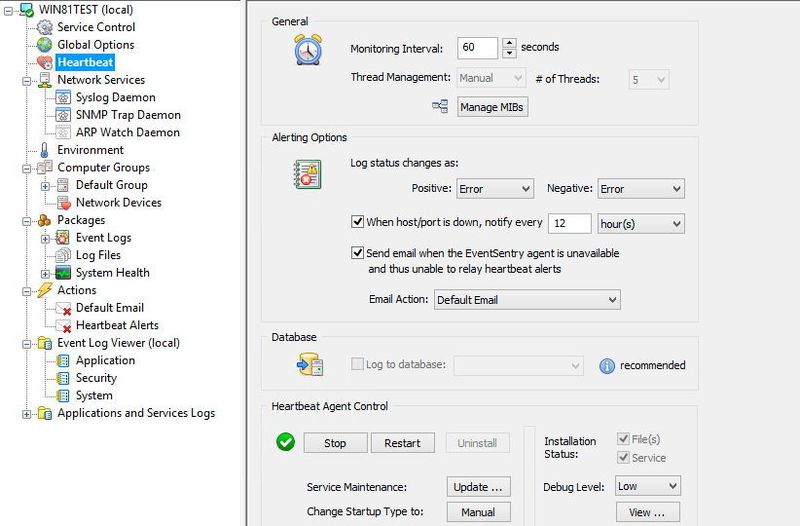
Task: Restart the heartbeat agent
Action: tap(403, 443)
